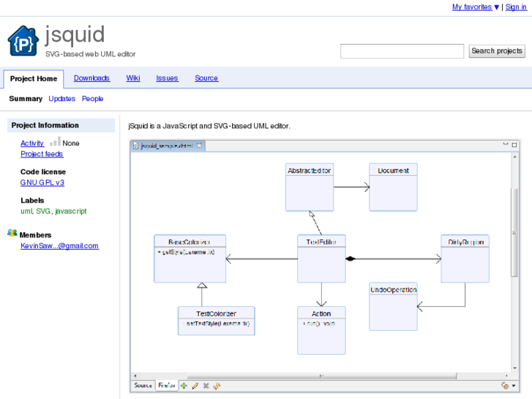Open the GNU GPL v3 license link
Image resolution: width=532 pixels, height=399 pixels.
[x=42, y=182]
